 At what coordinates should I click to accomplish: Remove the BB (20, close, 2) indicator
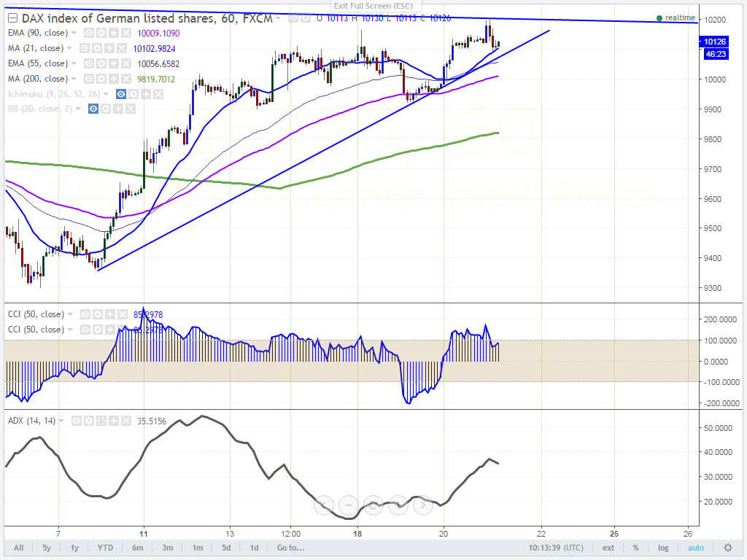tap(131, 109)
